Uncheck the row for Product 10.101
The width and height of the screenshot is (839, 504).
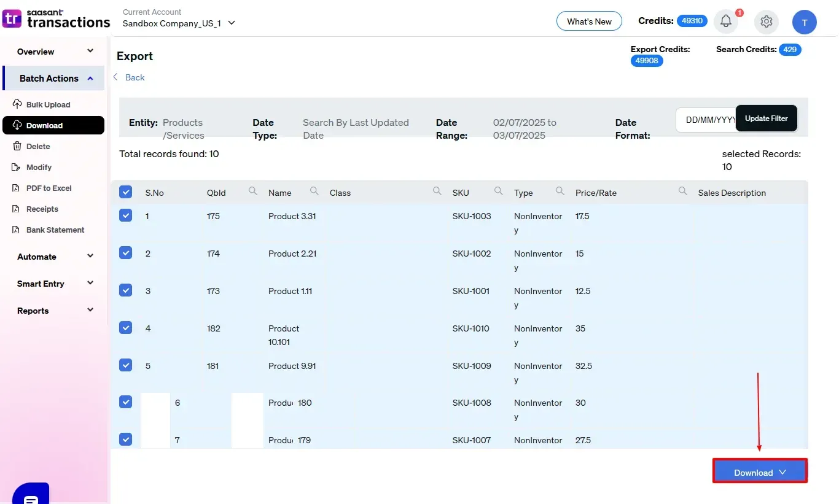tap(126, 328)
